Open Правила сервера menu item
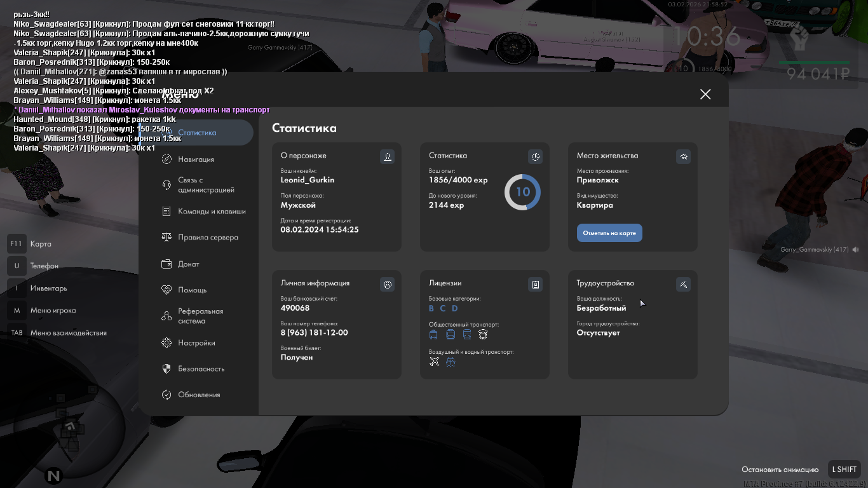 [x=208, y=238]
